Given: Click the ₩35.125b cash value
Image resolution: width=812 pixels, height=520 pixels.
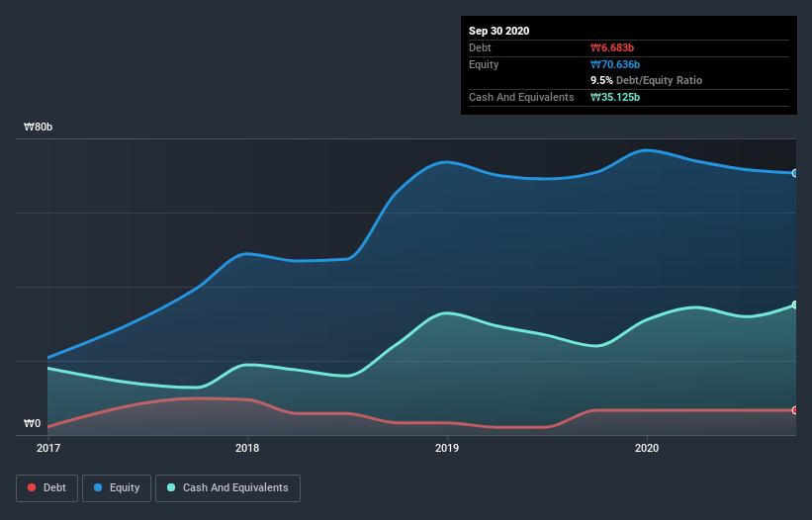Looking at the screenshot, I should [615, 97].
